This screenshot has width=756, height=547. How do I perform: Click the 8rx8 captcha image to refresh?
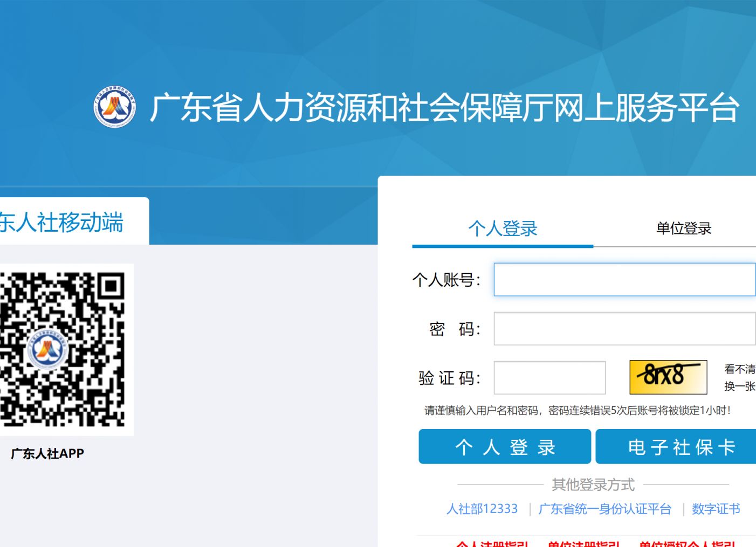[x=668, y=377]
